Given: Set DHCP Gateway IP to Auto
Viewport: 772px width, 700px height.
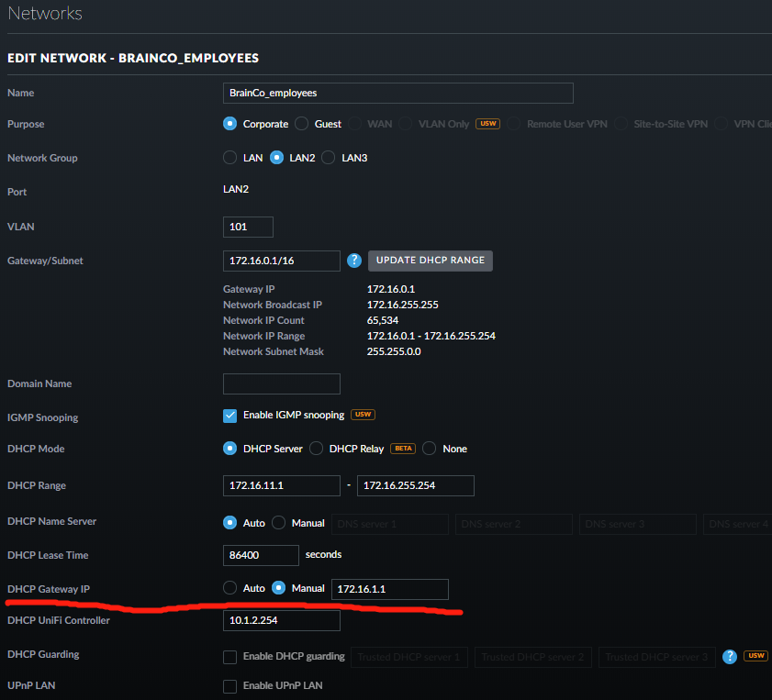Looking at the screenshot, I should tap(230, 588).
